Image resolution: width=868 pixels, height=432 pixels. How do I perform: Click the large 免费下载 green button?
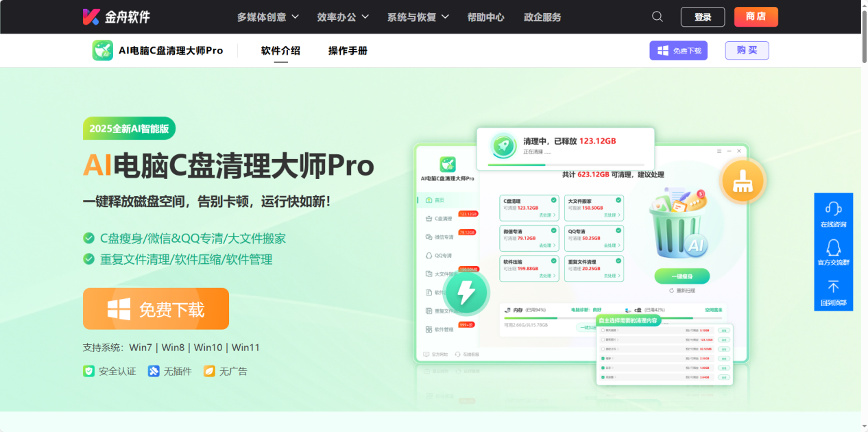(156, 309)
